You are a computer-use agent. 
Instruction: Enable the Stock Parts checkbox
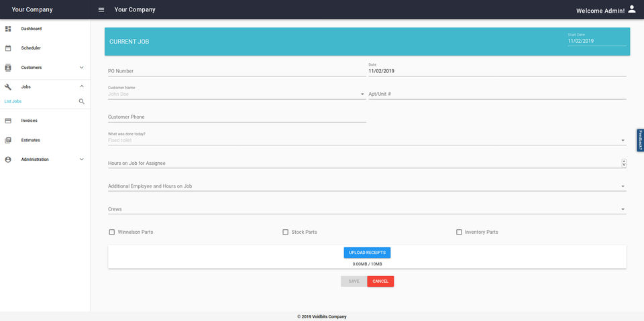[x=286, y=233]
